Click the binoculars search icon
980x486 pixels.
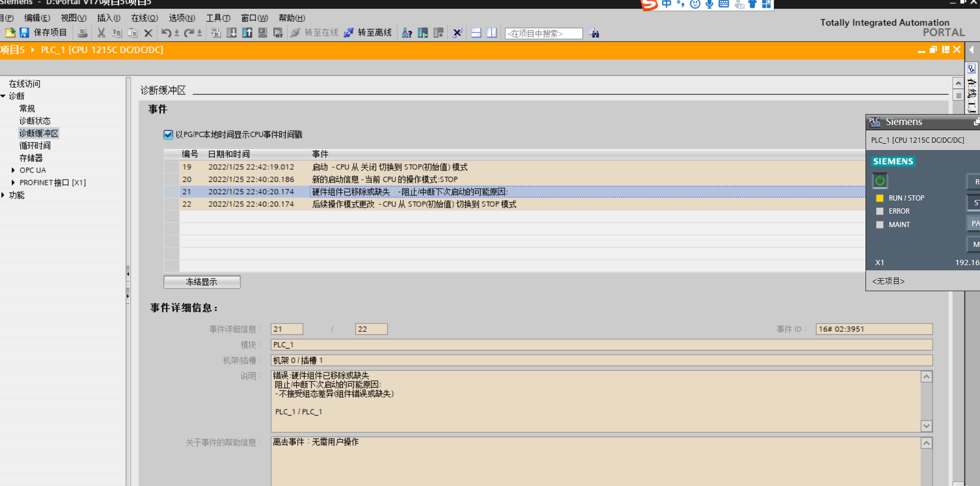594,33
